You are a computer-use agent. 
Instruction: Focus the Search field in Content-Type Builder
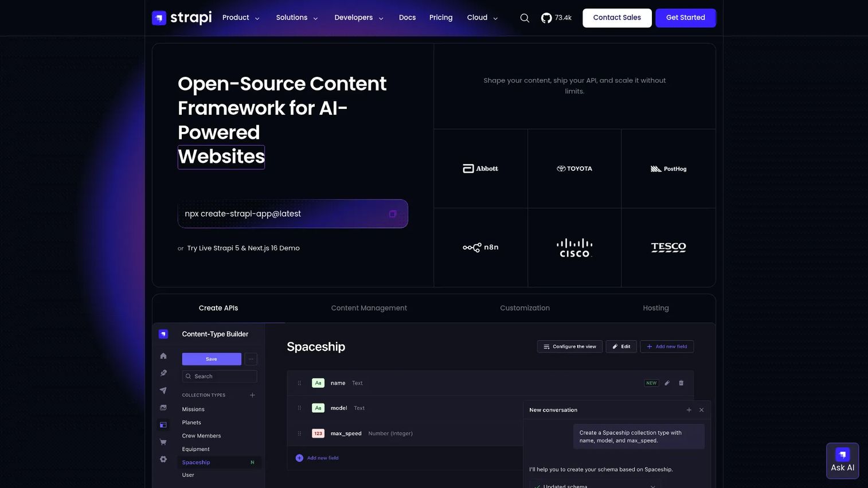[220, 376]
